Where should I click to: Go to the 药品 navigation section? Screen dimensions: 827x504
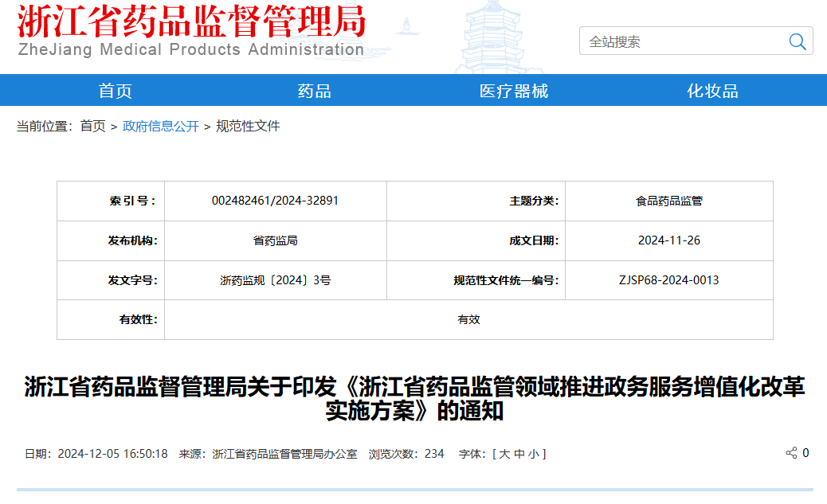pyautogui.click(x=314, y=91)
